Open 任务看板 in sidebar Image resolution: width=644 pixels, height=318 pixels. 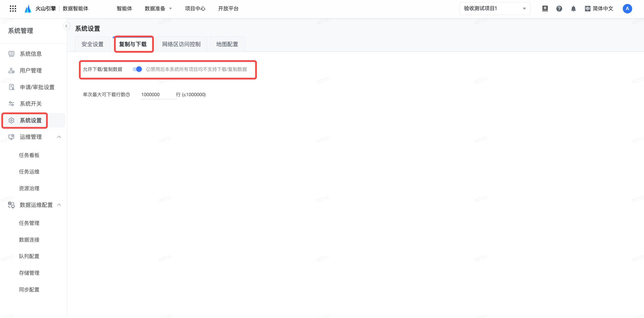point(29,155)
